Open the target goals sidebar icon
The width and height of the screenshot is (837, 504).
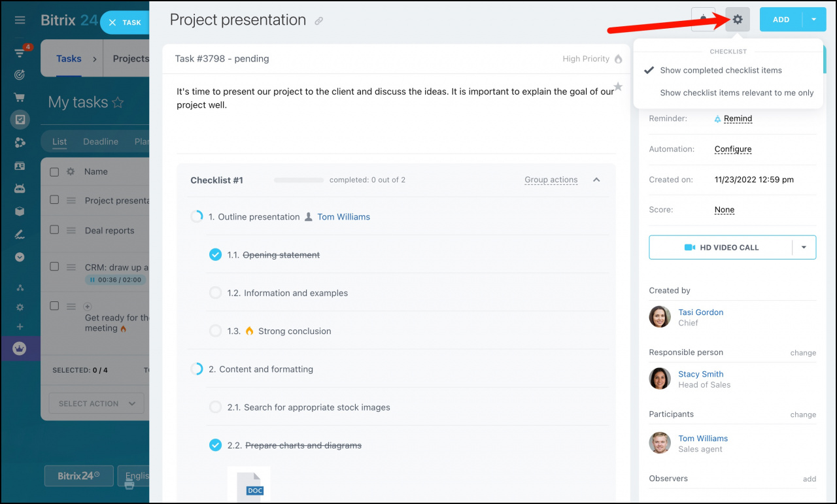(20, 75)
